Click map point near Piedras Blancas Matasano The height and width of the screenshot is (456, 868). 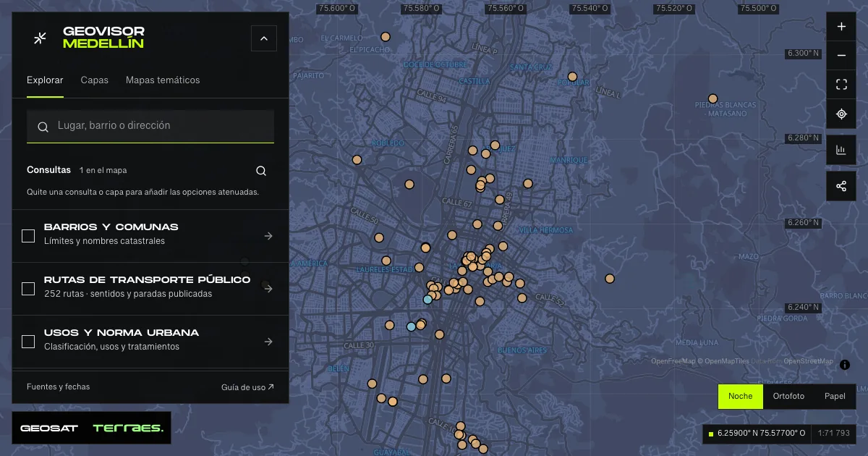click(x=712, y=98)
